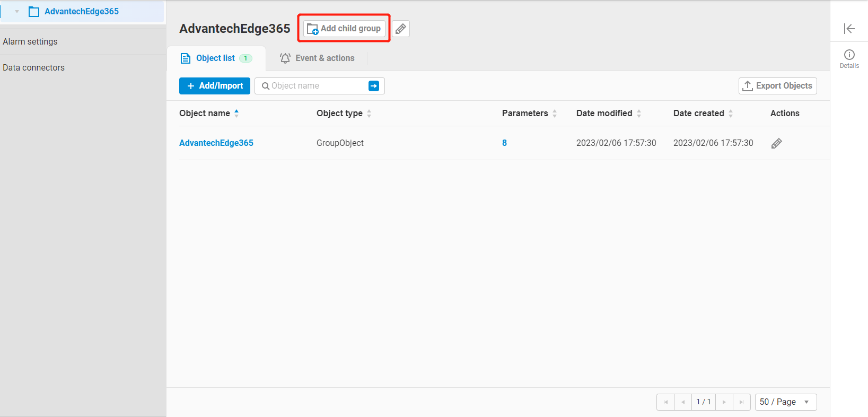Click Export Objects button
Image resolution: width=868 pixels, height=417 pixels.
(x=777, y=86)
